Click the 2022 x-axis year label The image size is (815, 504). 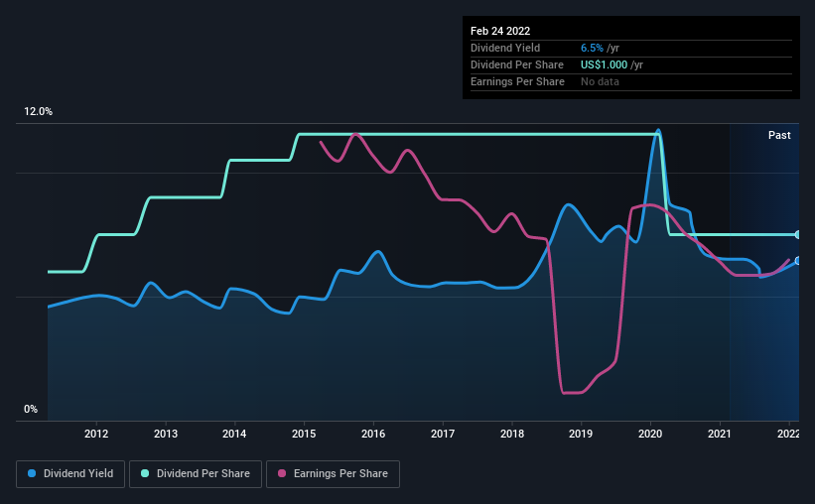coord(787,434)
